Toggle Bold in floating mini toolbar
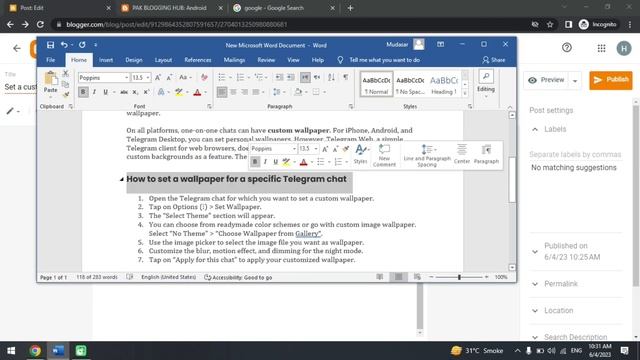Viewport: 640px width, 360px height. click(x=255, y=162)
